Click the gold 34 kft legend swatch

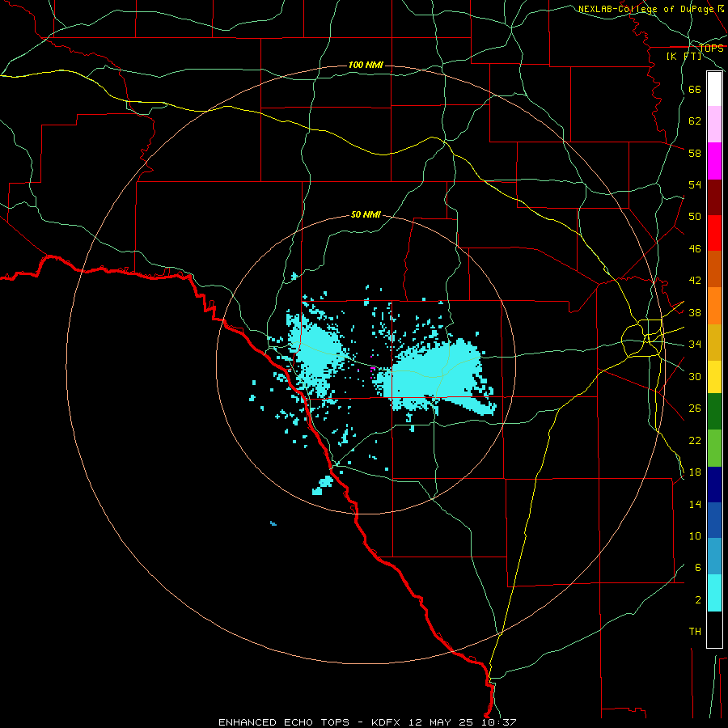pyautogui.click(x=714, y=342)
